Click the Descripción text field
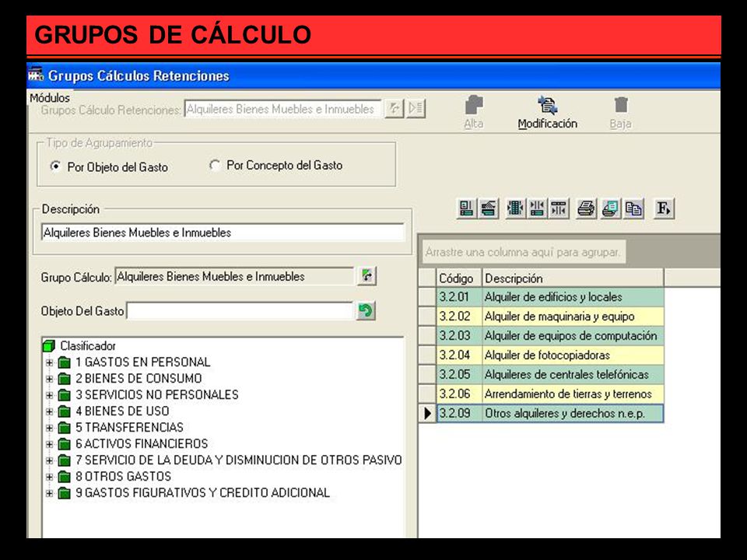Image resolution: width=747 pixels, height=560 pixels. click(x=223, y=233)
